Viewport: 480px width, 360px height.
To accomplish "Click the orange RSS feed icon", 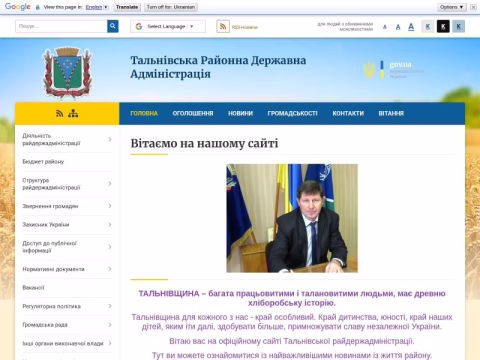I will [x=223, y=26].
